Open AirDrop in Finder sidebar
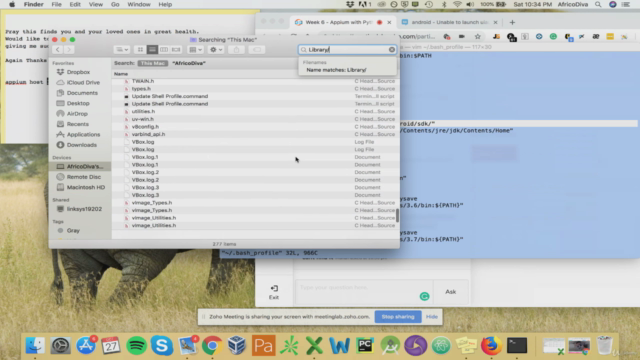This screenshot has width=640, height=360. pyautogui.click(x=77, y=113)
